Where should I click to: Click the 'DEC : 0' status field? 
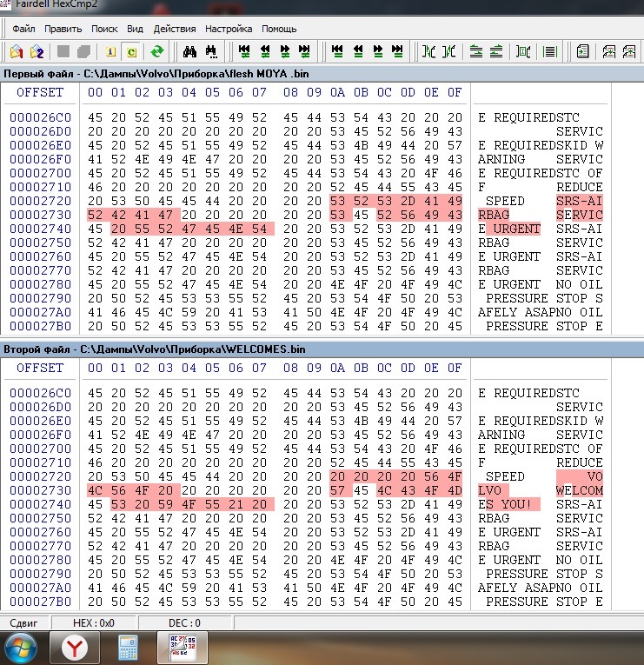(x=184, y=623)
